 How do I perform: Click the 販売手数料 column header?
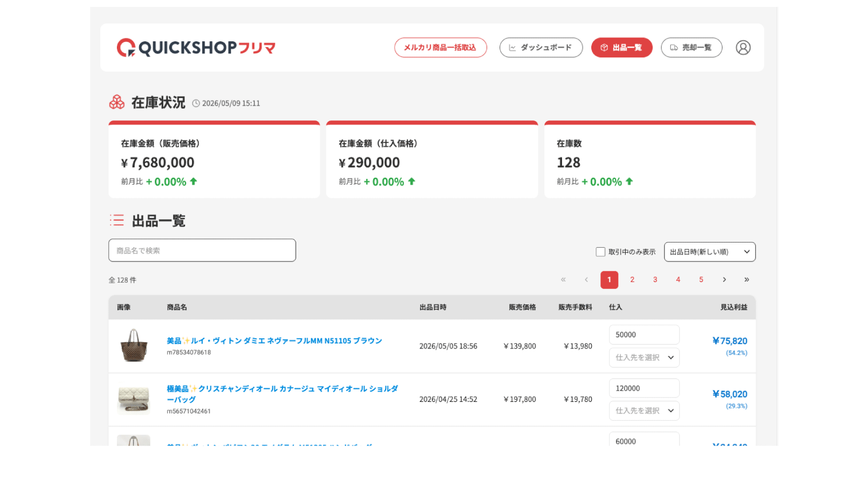click(575, 307)
